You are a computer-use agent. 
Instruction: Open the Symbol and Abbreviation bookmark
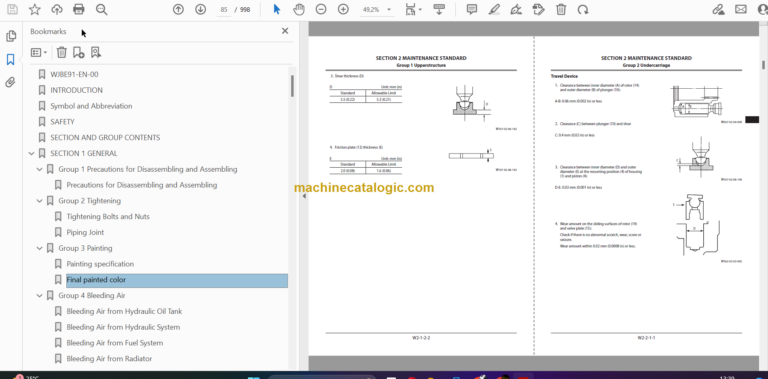coord(91,106)
